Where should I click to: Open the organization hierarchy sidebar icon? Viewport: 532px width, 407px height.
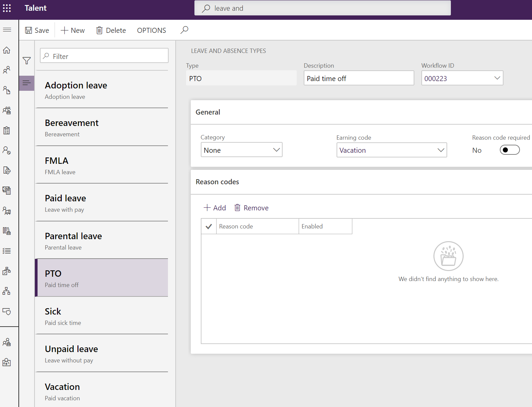(x=7, y=291)
